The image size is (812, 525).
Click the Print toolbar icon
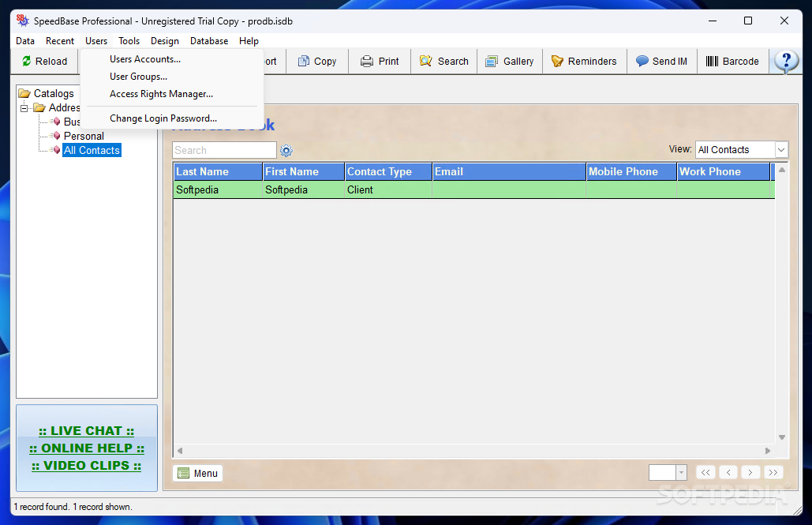coord(367,61)
